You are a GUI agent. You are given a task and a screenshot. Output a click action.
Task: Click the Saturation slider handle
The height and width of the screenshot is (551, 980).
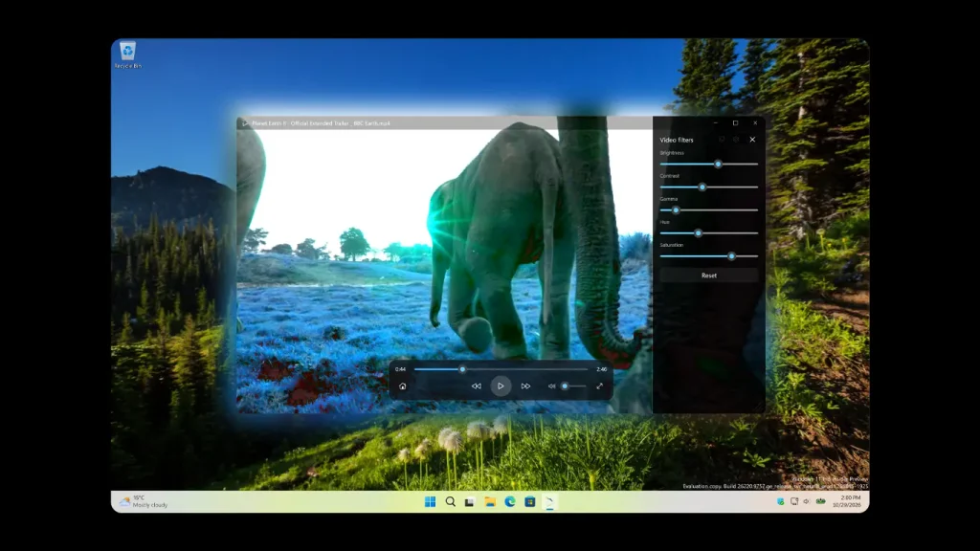point(732,256)
